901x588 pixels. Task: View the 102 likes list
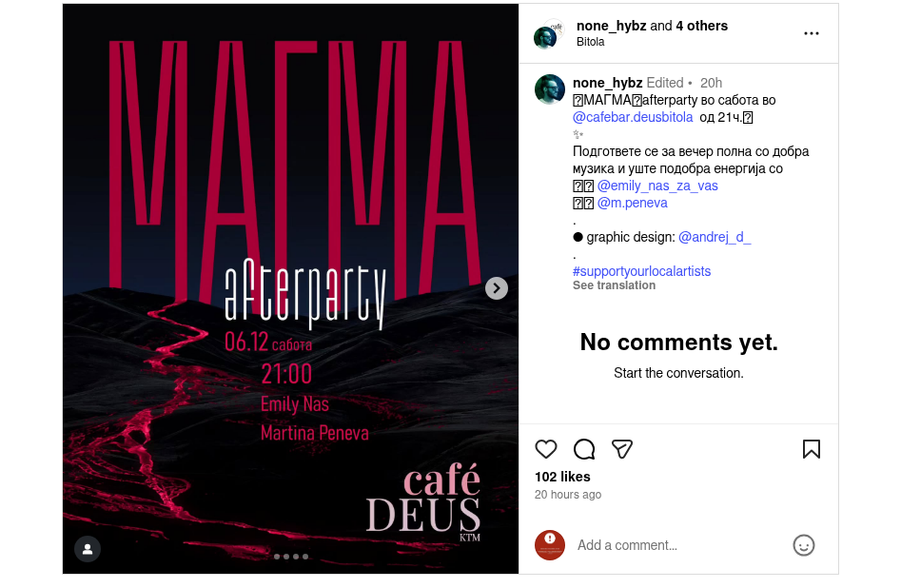[x=562, y=477]
